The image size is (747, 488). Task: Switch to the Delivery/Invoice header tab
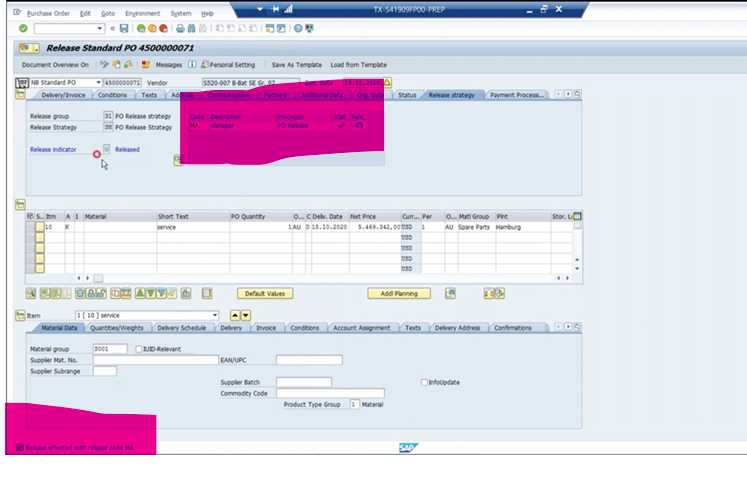63,95
